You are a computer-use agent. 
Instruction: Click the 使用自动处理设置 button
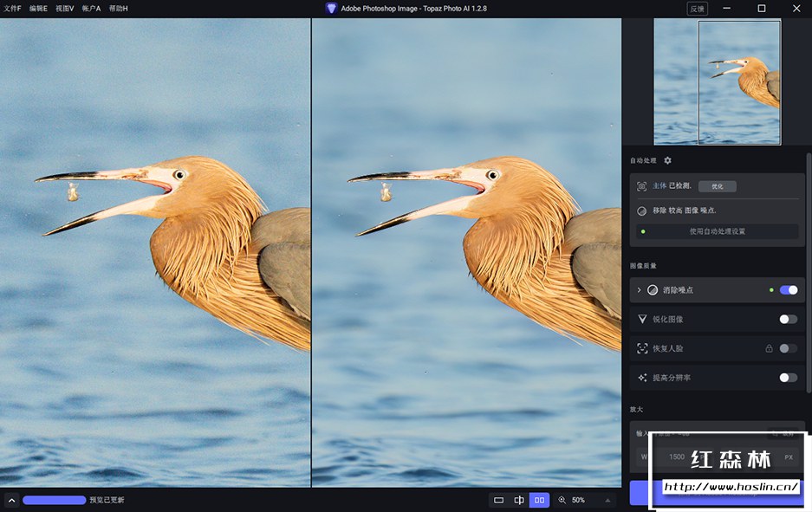pyautogui.click(x=717, y=231)
